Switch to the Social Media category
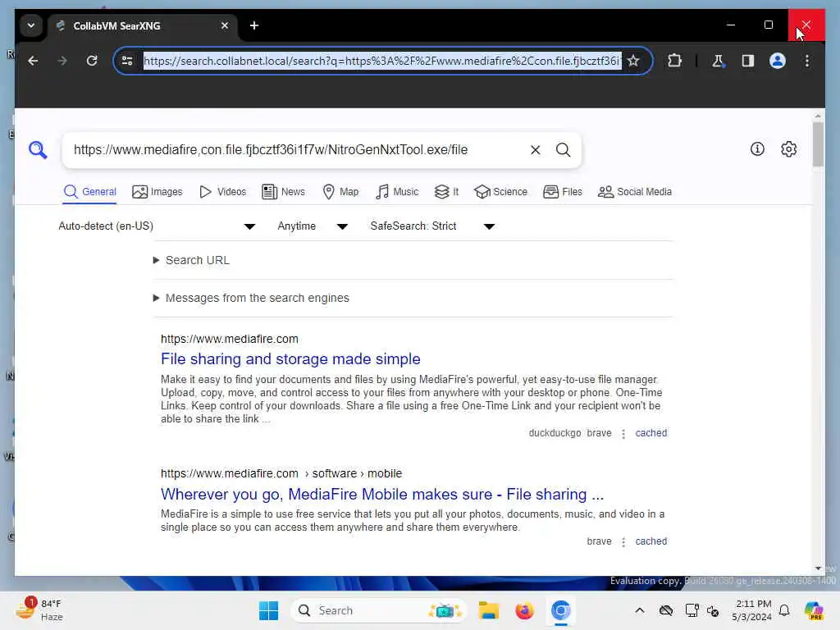840x630 pixels. [x=635, y=192]
